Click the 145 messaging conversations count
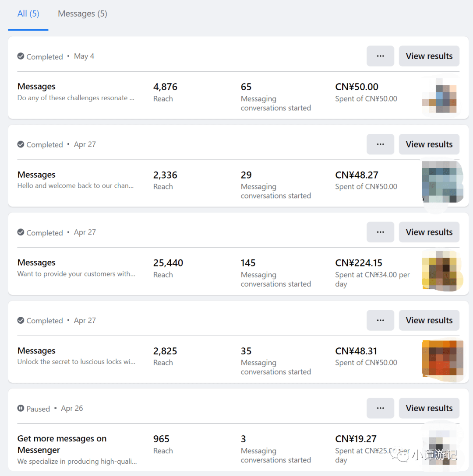 (248, 263)
